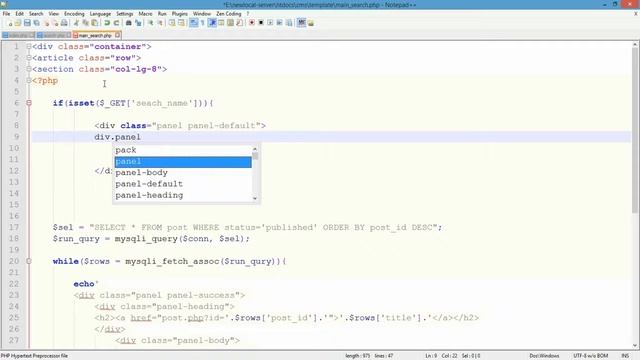This screenshot has height=360, width=640.
Task: Click the Replace toolbar icon
Action: coord(138,23)
